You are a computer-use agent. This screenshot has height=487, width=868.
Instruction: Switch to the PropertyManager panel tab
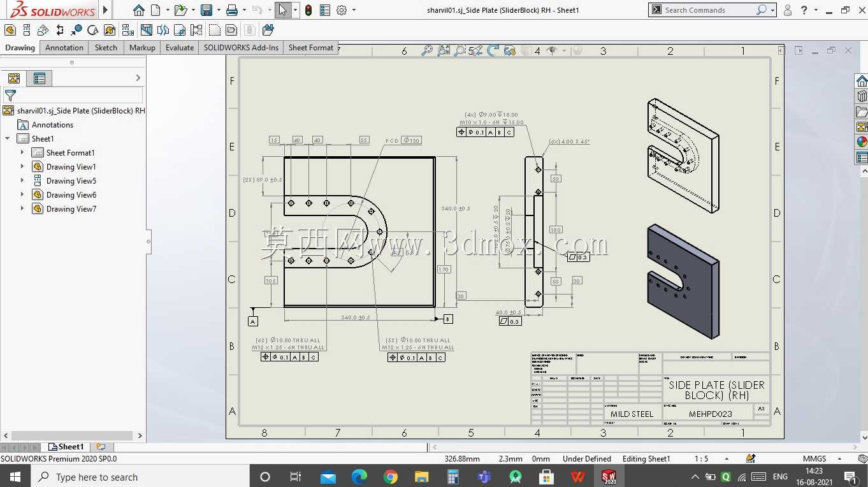click(x=40, y=78)
